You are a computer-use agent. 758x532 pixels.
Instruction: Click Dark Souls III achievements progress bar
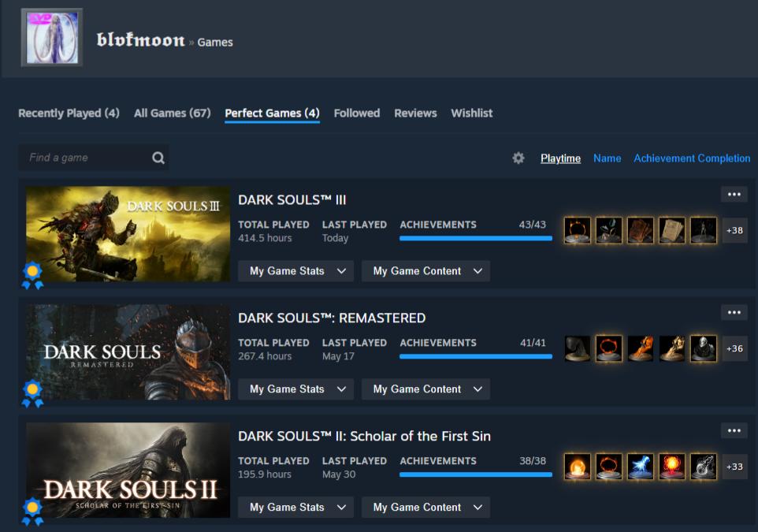click(x=476, y=239)
